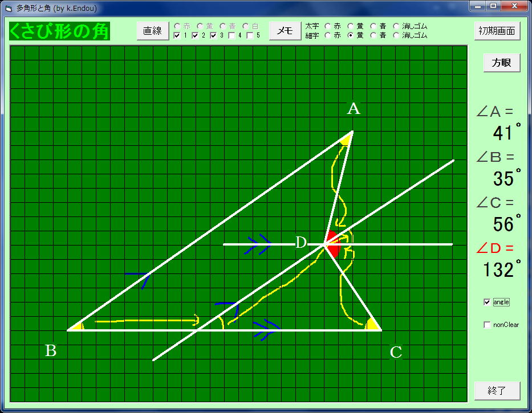The image size is (532, 413).
Task: Uncheck line checkbox 3
Action: (x=213, y=35)
